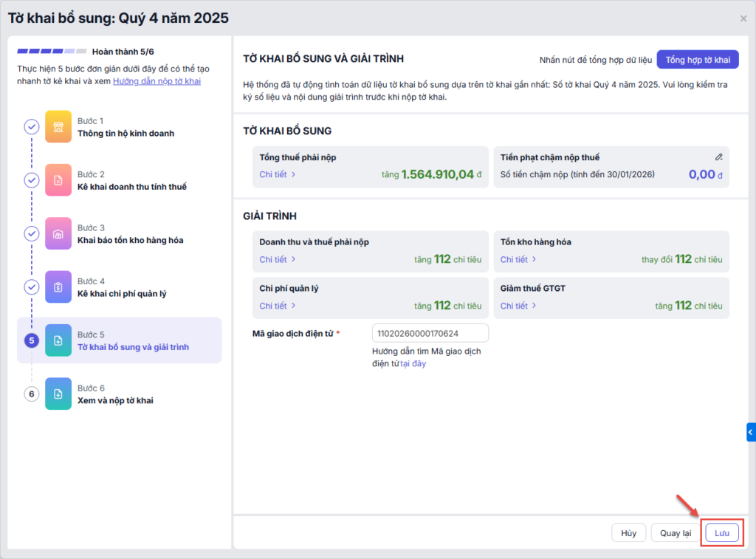
Task: Go to Xem và nộp tờ khai step
Action: (115, 400)
